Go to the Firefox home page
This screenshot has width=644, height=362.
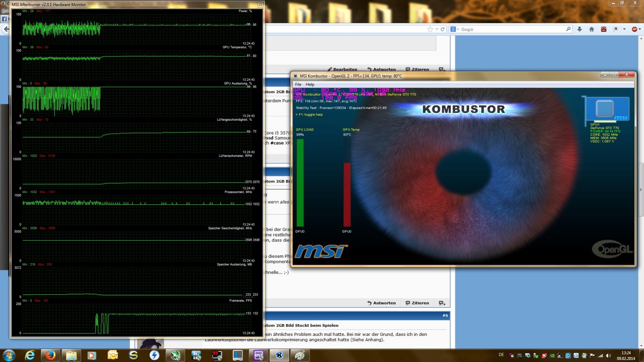592,29
